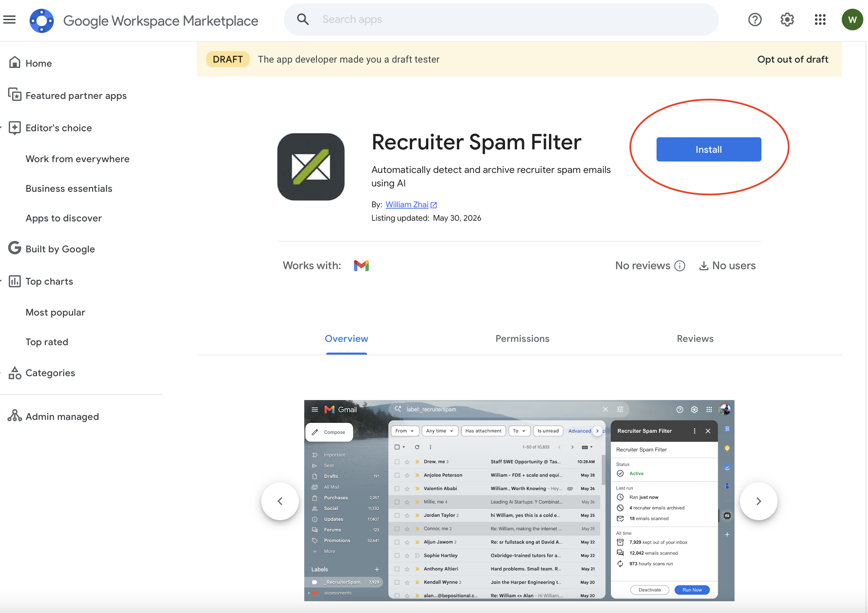The height and width of the screenshot is (613, 868).
Task: Click the Recruiter Spam Filter app icon
Action: coord(311,167)
